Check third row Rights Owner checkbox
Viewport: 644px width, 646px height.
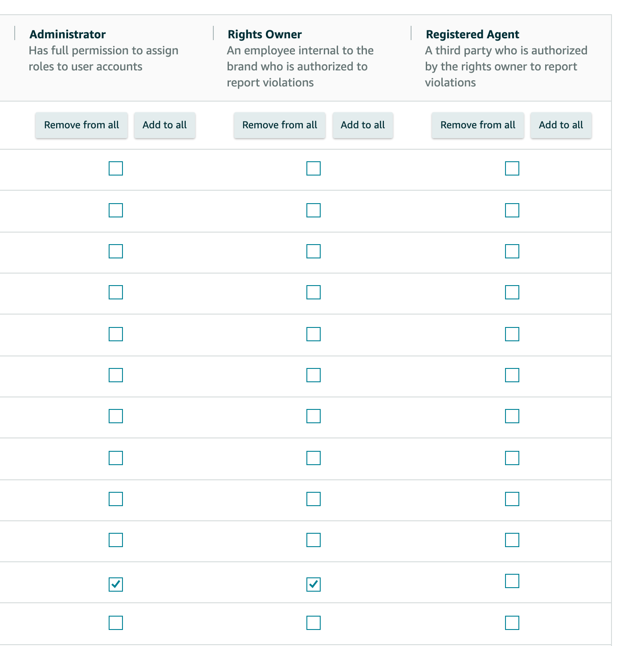(x=314, y=251)
